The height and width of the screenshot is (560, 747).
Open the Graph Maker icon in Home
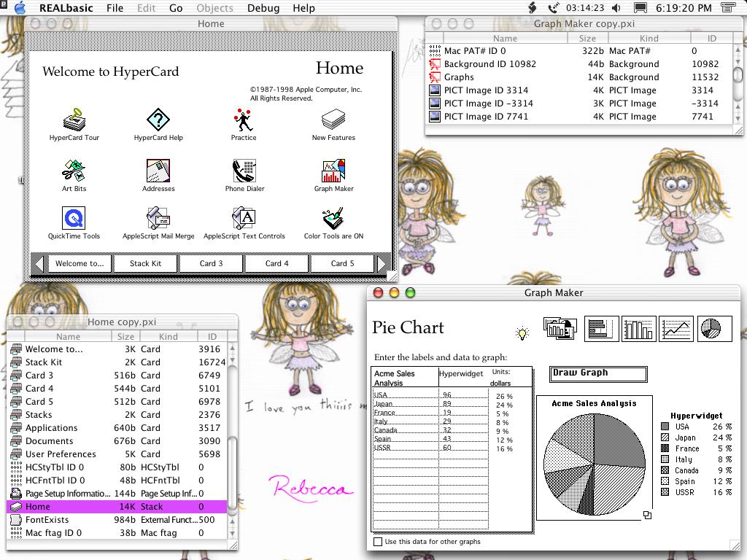point(333,171)
